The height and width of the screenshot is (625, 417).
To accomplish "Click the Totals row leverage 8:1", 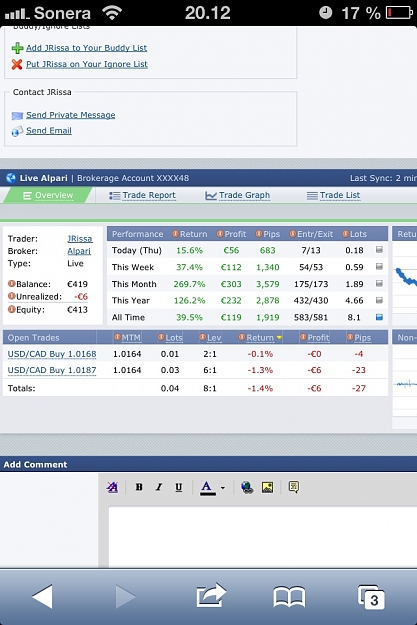I will coord(210,388).
